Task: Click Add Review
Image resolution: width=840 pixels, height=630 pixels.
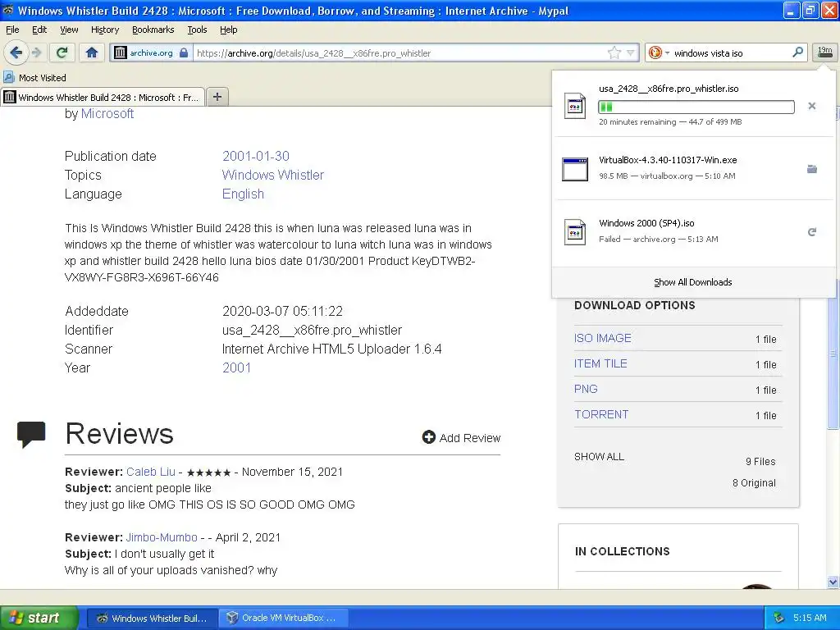Action: [x=461, y=438]
